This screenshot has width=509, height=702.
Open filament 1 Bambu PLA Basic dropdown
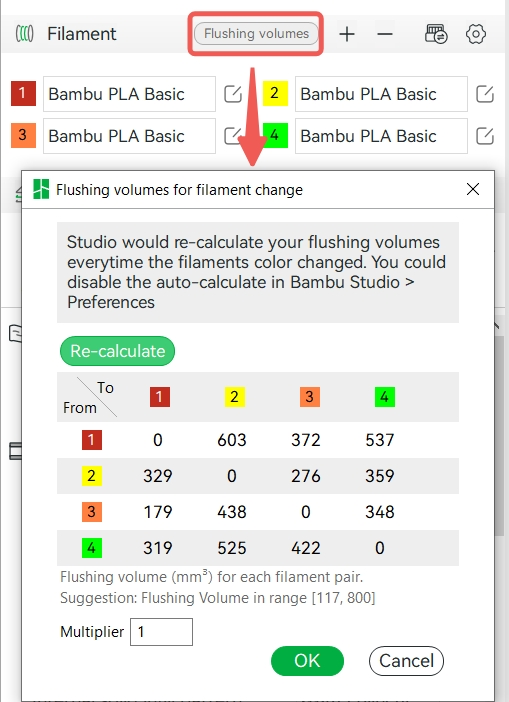[129, 94]
